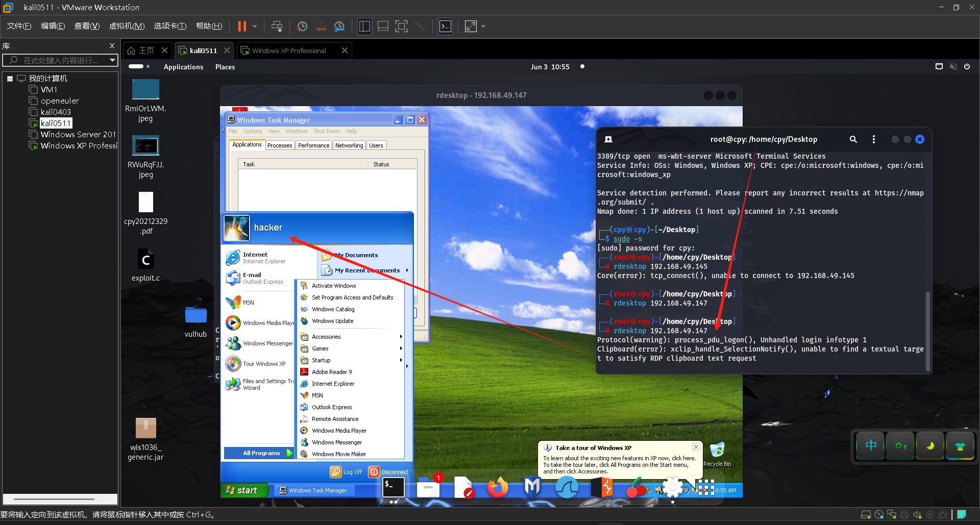
Task: Revert the virtual machine to previous snapshot
Action: point(321,26)
